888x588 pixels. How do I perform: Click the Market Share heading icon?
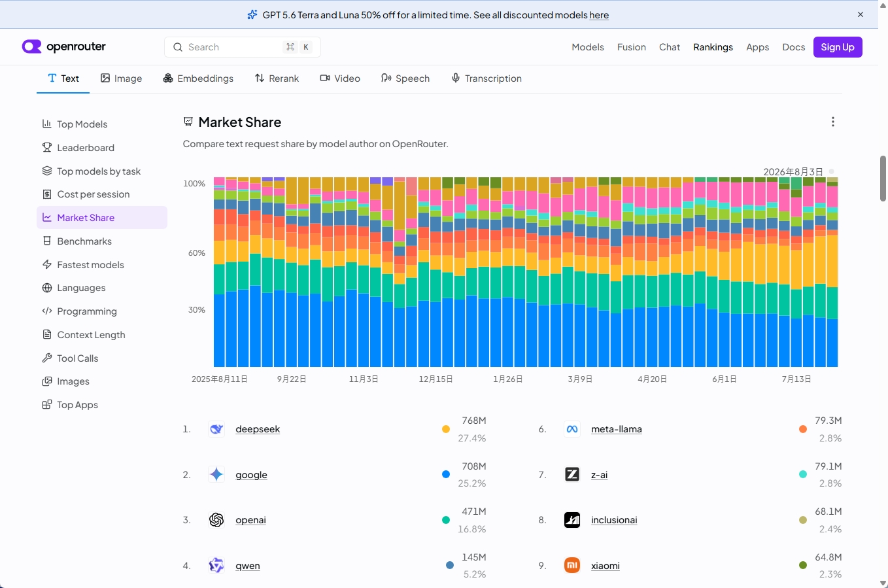(188, 122)
